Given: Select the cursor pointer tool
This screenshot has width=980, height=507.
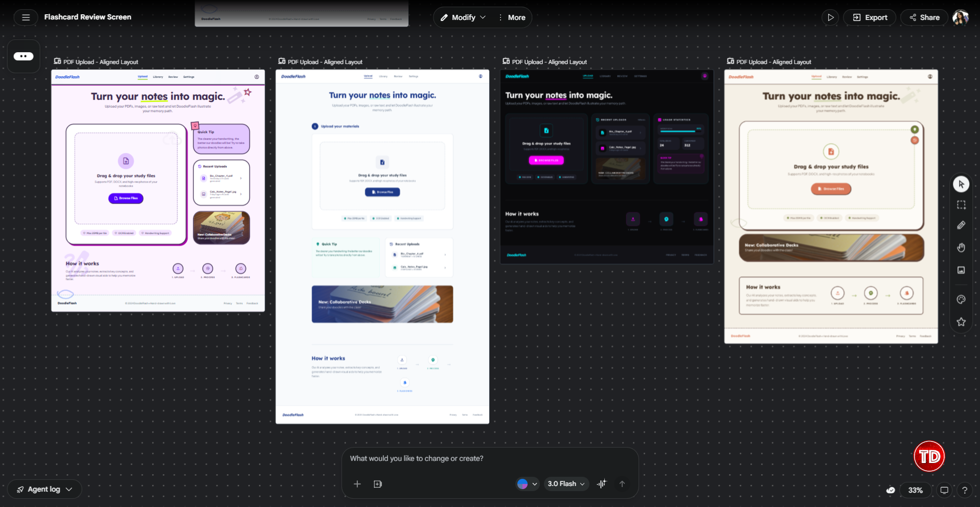Looking at the screenshot, I should 961,184.
